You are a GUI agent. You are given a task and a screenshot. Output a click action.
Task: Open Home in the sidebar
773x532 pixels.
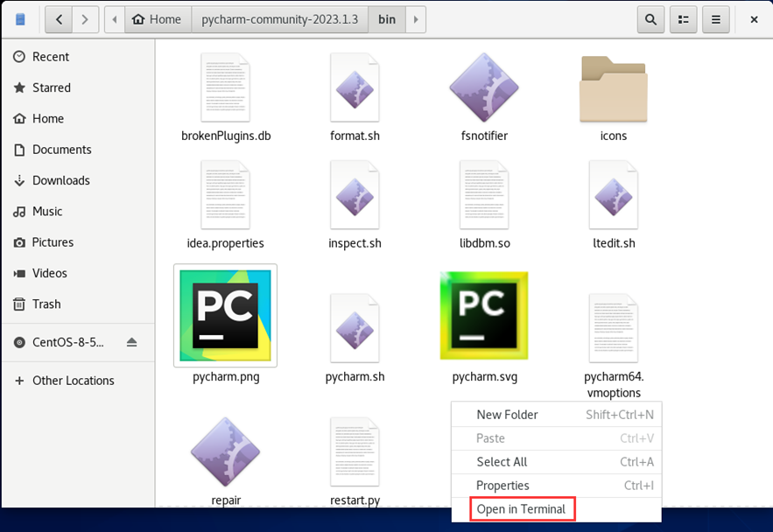click(x=78, y=119)
